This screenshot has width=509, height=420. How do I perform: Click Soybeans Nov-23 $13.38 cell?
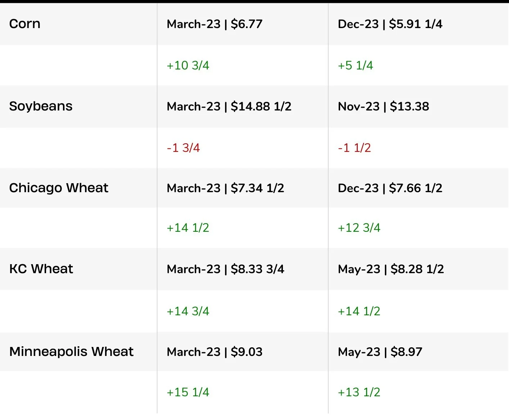click(x=383, y=107)
